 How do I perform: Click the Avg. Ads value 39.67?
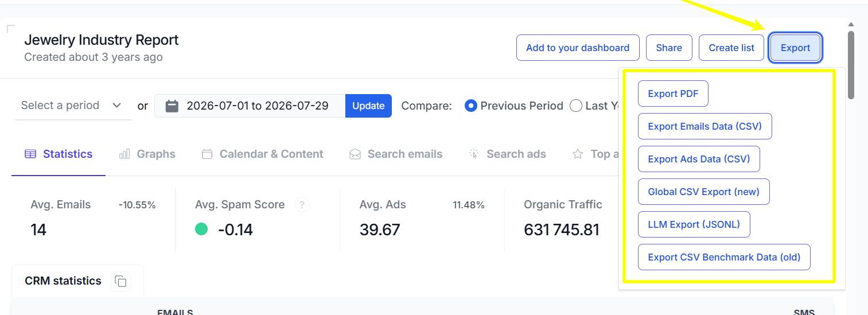[380, 230]
